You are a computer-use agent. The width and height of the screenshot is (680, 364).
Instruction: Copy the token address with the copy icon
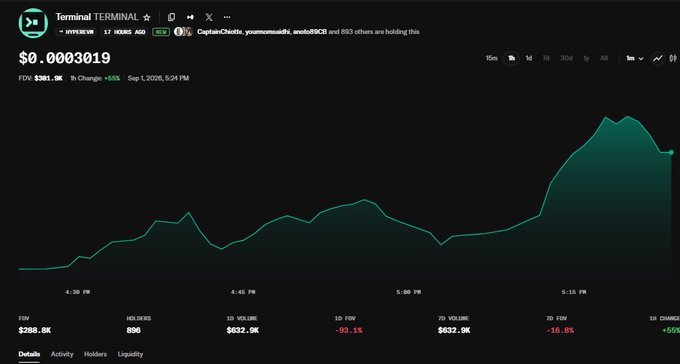(171, 17)
